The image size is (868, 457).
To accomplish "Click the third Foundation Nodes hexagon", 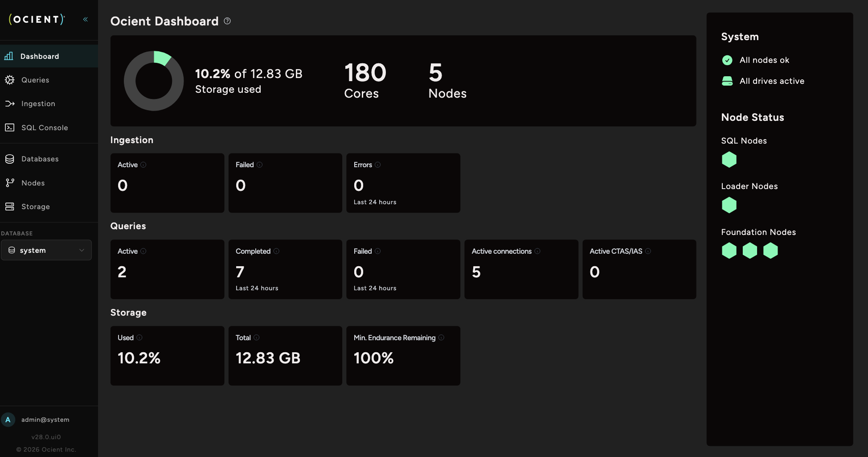I will tap(770, 251).
